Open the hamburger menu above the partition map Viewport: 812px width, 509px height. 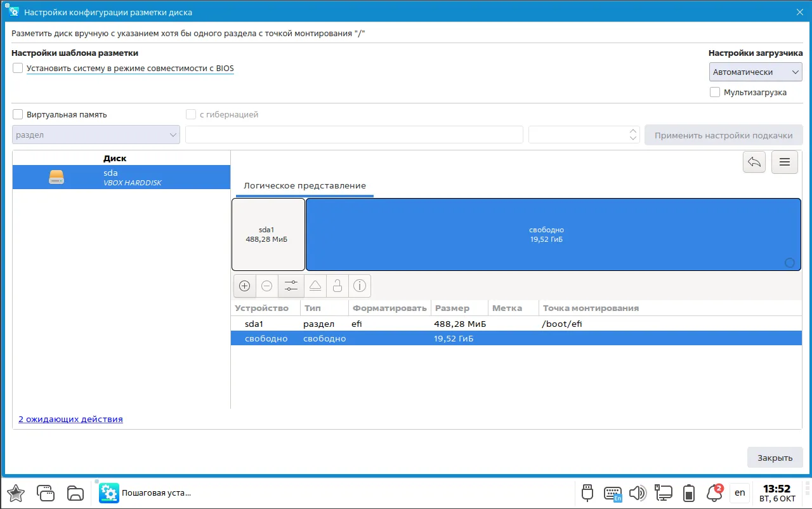point(784,162)
